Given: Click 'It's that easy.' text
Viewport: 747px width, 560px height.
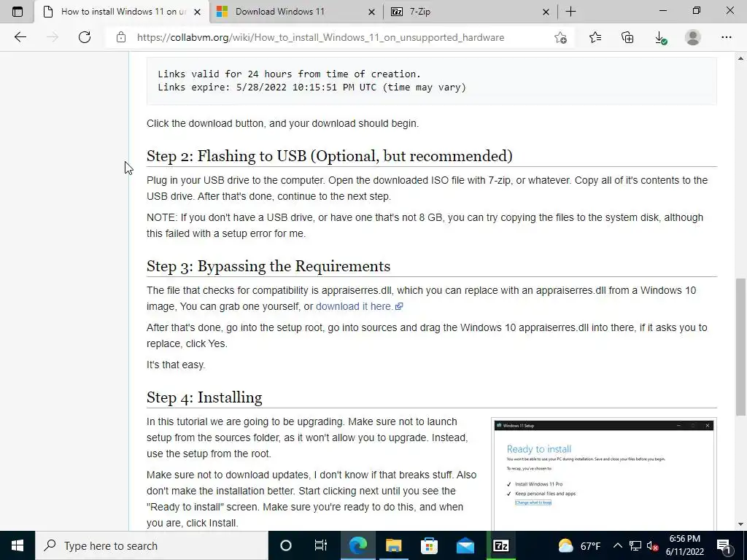Looking at the screenshot, I should [176, 365].
